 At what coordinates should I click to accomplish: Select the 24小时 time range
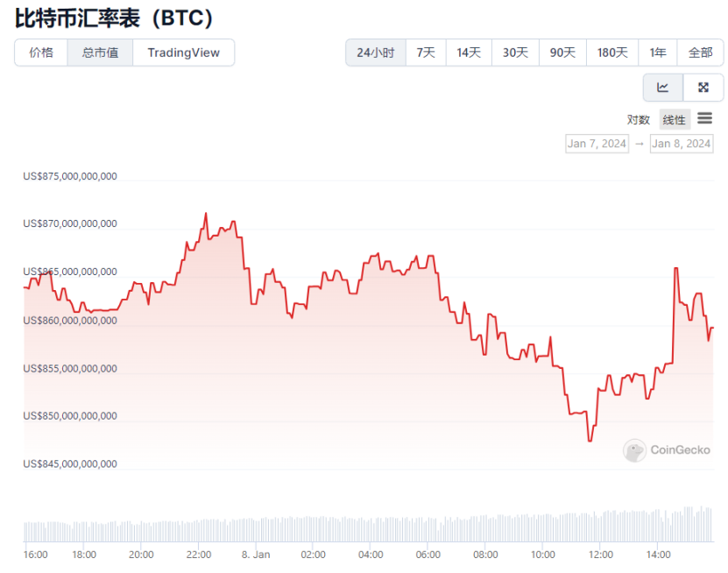375,53
